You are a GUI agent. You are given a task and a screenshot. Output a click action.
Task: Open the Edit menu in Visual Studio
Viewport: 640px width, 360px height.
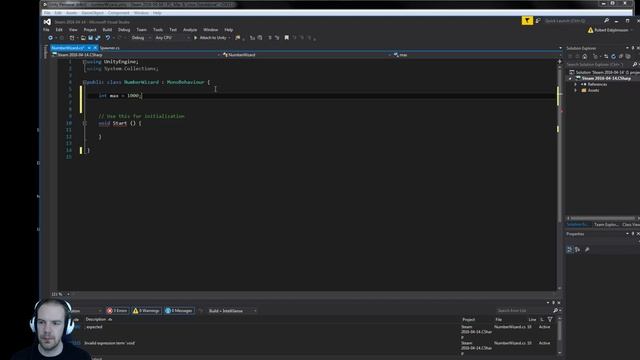(59, 30)
